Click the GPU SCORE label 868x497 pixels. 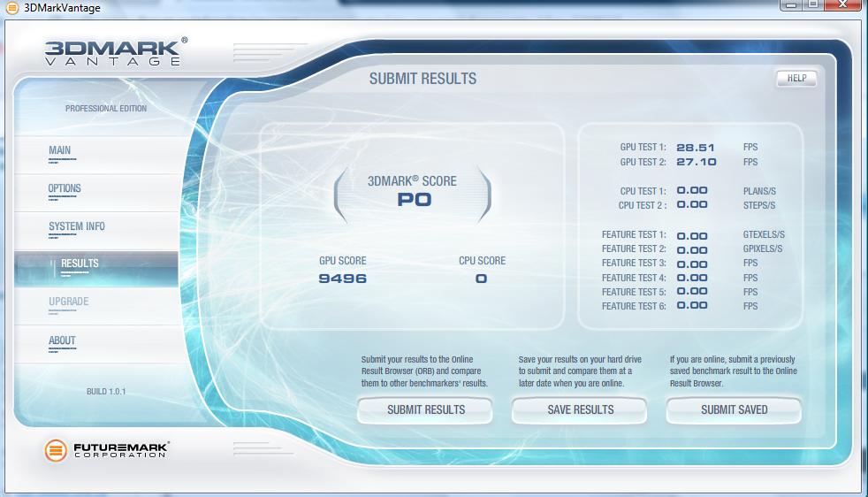343,260
